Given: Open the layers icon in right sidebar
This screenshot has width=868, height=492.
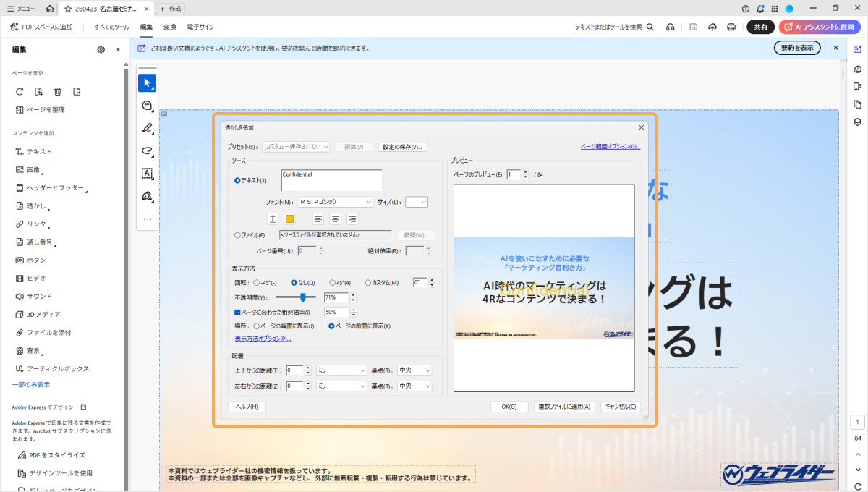Looking at the screenshot, I should pos(857,122).
